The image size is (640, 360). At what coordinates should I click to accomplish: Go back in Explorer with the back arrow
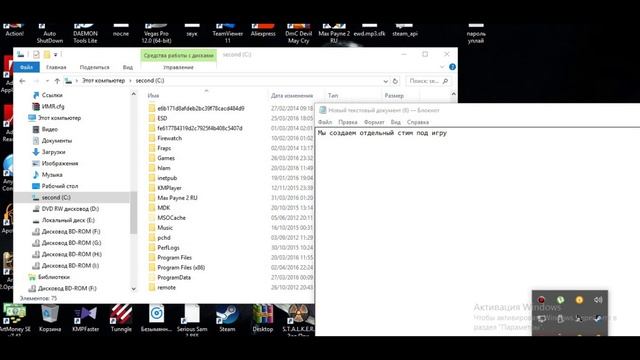pyautogui.click(x=22, y=81)
